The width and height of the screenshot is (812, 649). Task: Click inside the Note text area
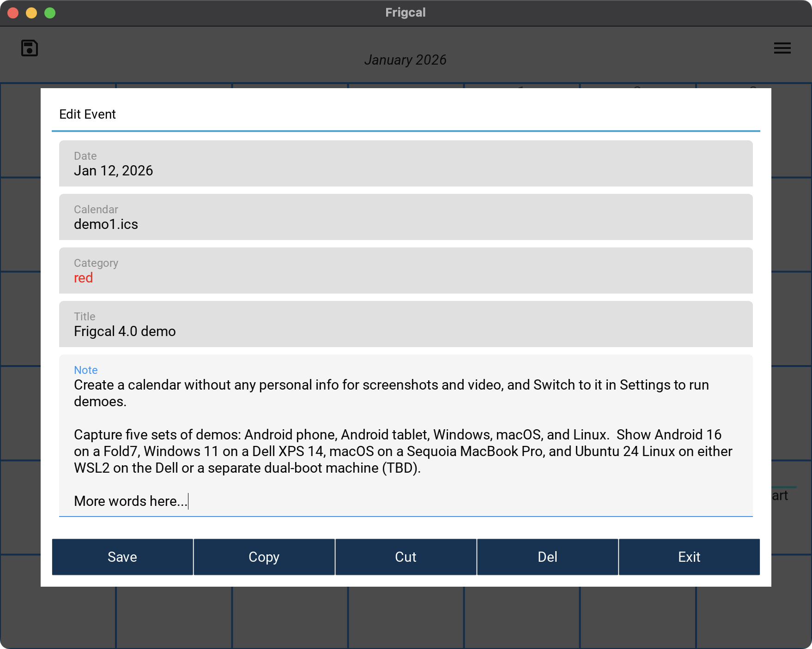[x=406, y=436]
